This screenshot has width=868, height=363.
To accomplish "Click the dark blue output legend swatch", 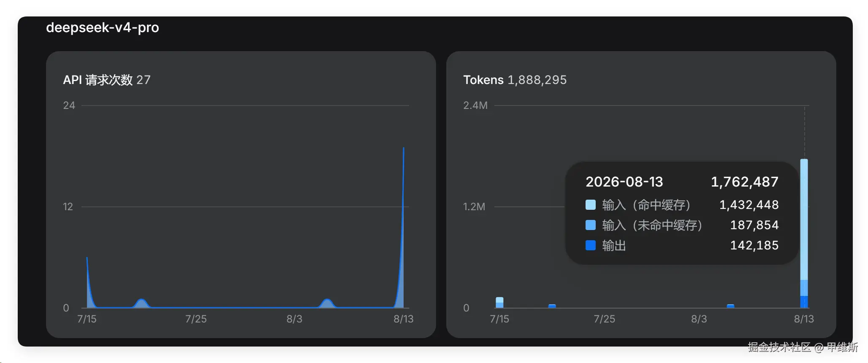I will tap(591, 245).
